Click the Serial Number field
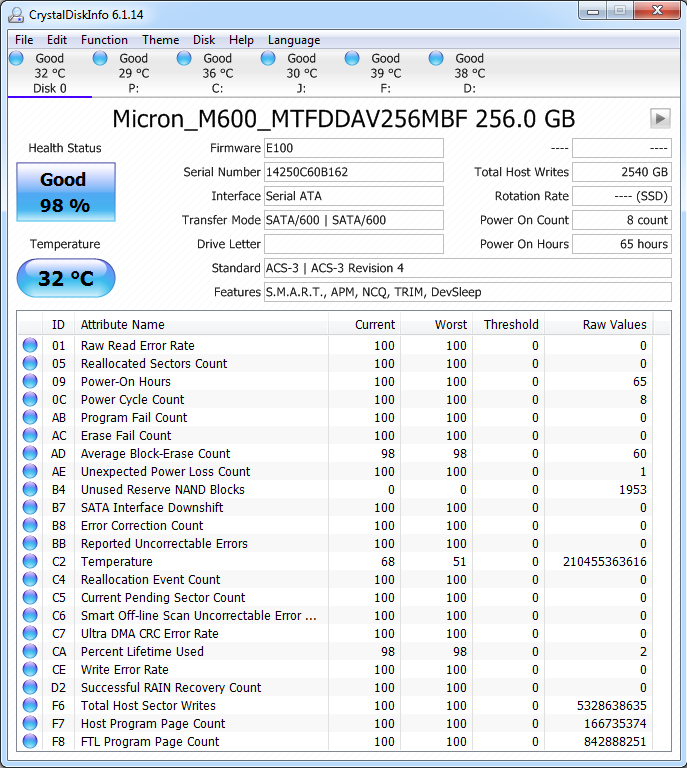 tap(353, 172)
